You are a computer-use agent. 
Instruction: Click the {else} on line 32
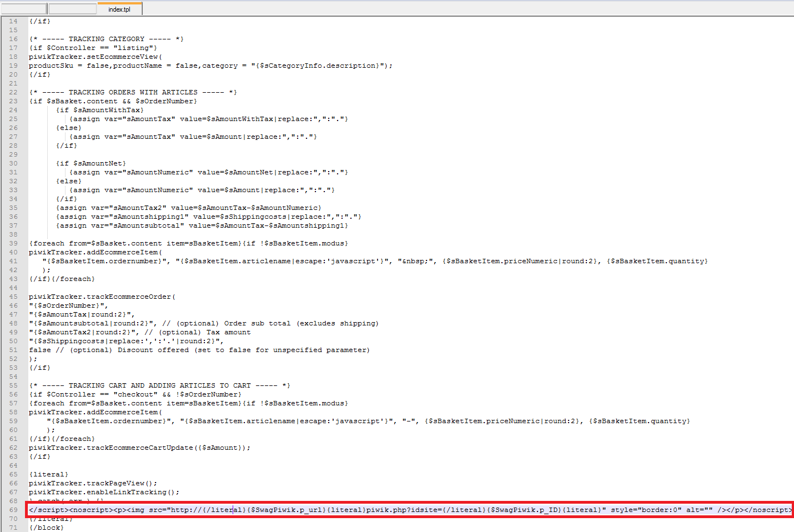point(69,181)
